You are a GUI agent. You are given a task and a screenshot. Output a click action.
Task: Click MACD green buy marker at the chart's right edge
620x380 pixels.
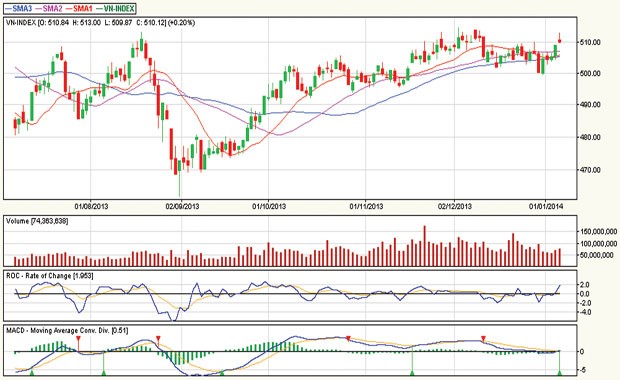560,372
